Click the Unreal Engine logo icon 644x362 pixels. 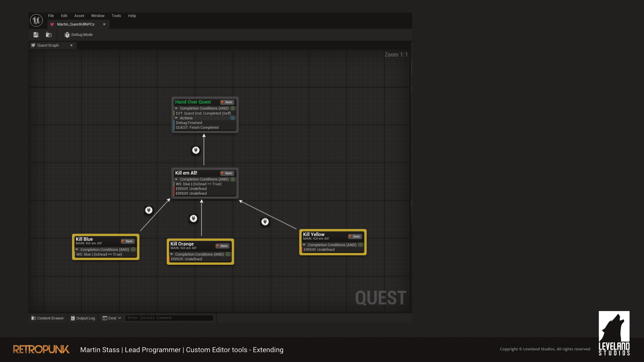pyautogui.click(x=36, y=20)
